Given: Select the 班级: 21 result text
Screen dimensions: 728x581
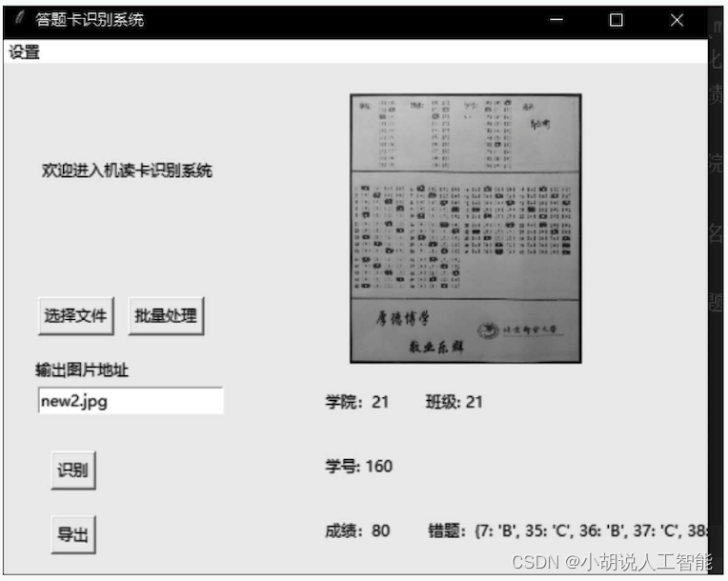Looking at the screenshot, I should coord(454,402).
